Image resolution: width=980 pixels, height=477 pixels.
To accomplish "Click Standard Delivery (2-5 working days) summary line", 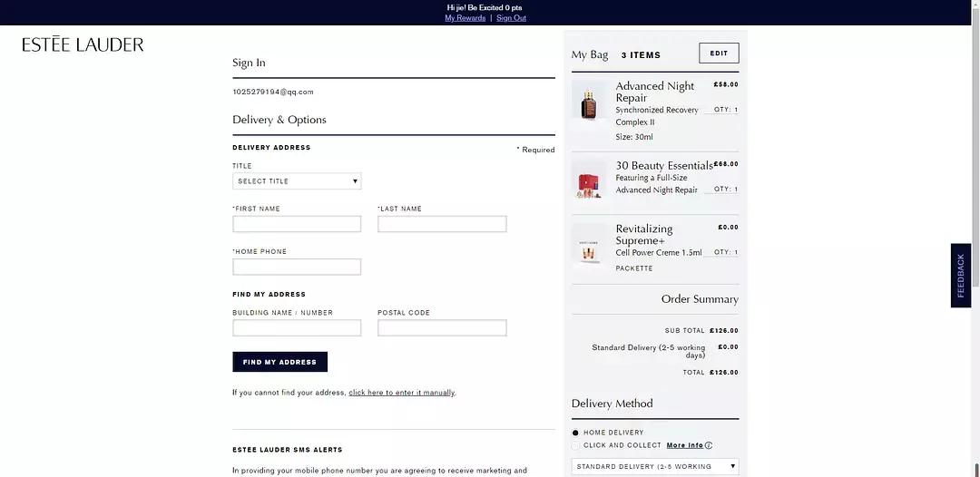I will (x=665, y=351).
